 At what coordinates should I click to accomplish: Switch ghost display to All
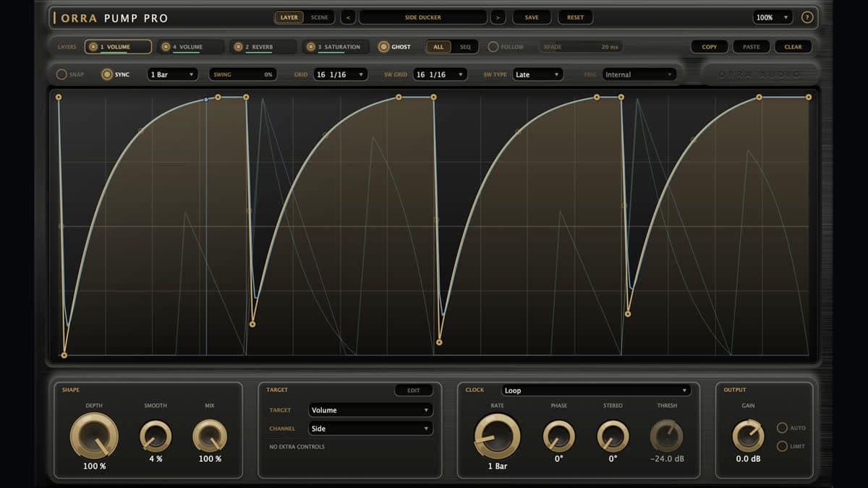(438, 47)
